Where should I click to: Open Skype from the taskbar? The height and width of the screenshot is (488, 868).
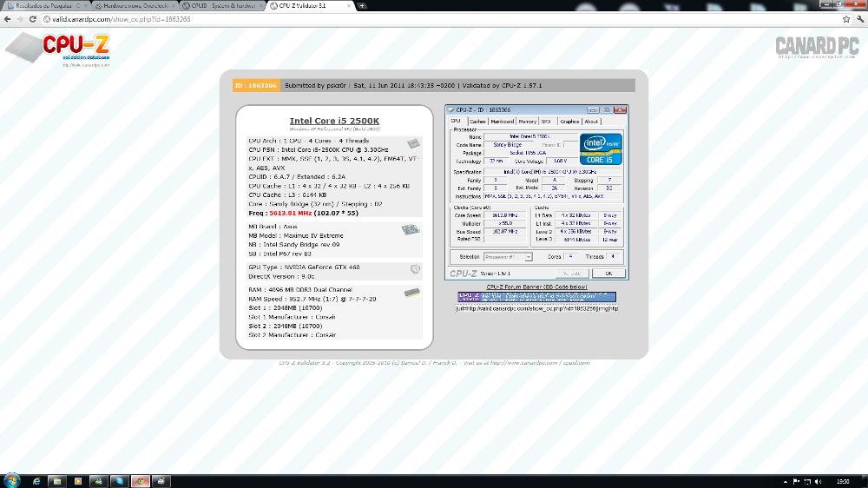[x=120, y=481]
